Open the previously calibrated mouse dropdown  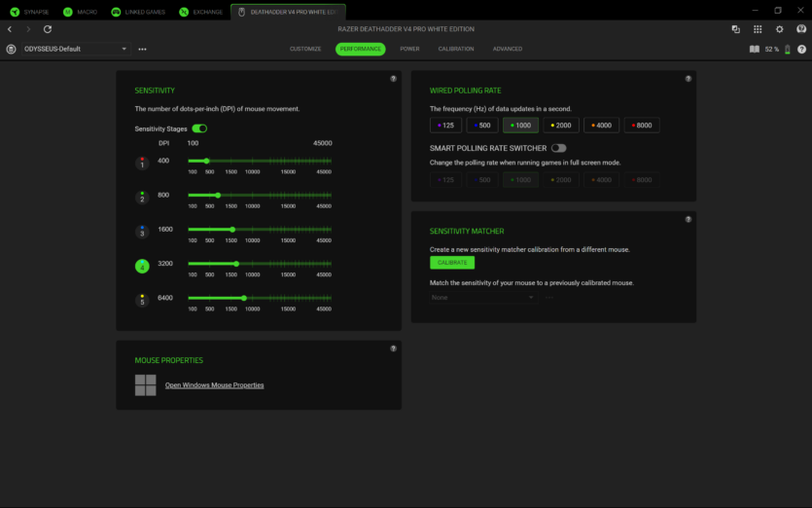pos(483,297)
